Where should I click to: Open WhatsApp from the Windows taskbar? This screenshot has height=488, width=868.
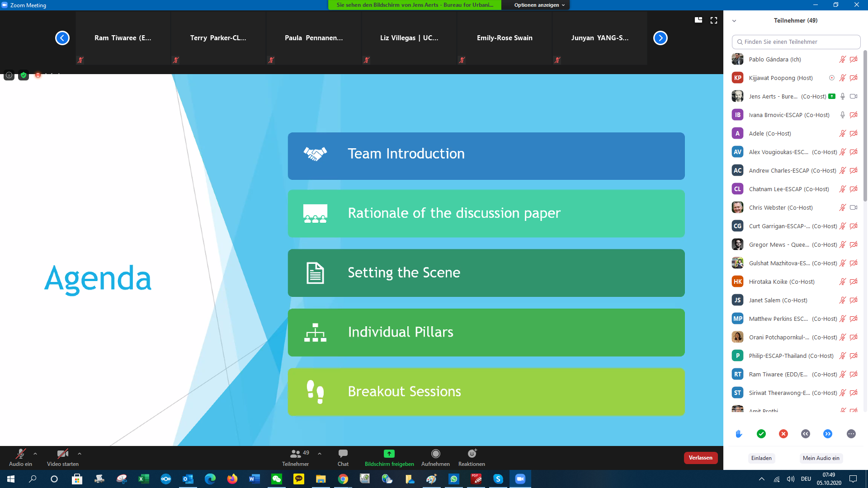tap(453, 479)
